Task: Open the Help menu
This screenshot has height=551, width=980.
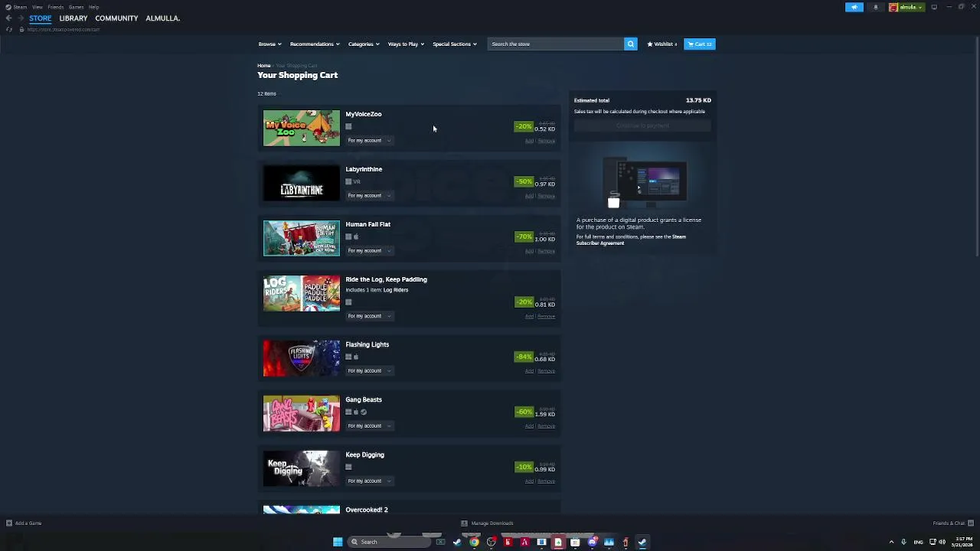Action: (93, 7)
